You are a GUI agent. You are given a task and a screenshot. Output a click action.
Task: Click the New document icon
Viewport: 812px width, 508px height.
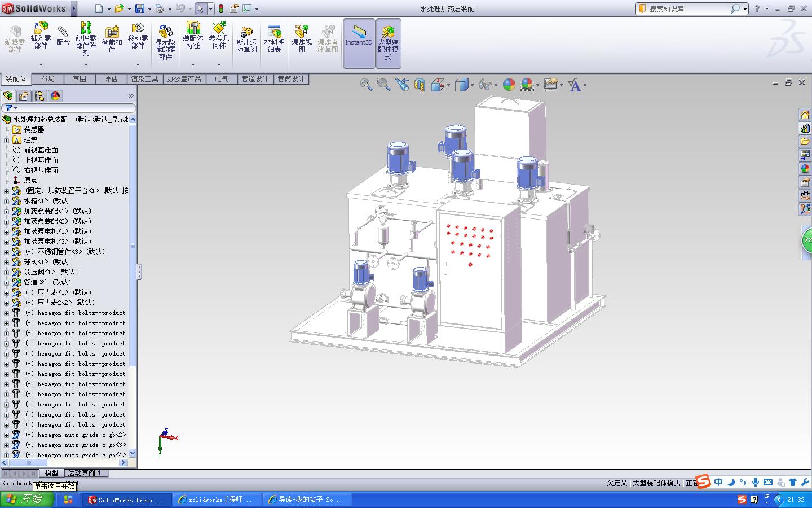point(99,8)
